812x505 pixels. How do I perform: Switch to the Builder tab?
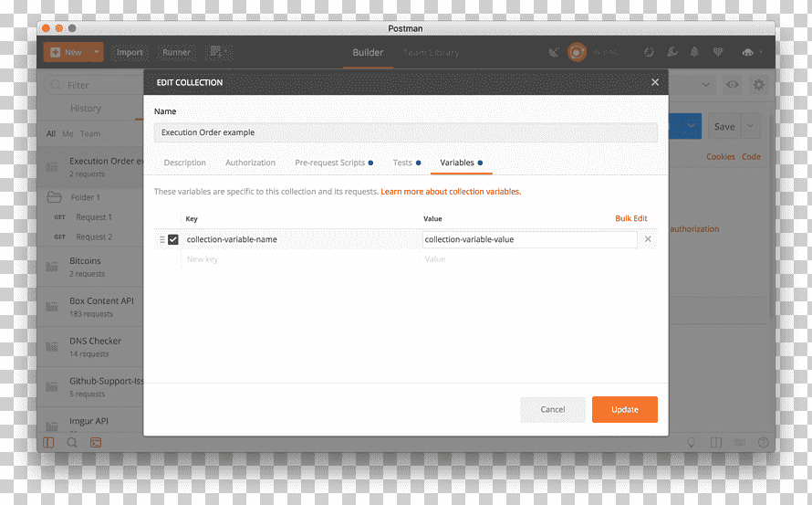[x=368, y=52]
